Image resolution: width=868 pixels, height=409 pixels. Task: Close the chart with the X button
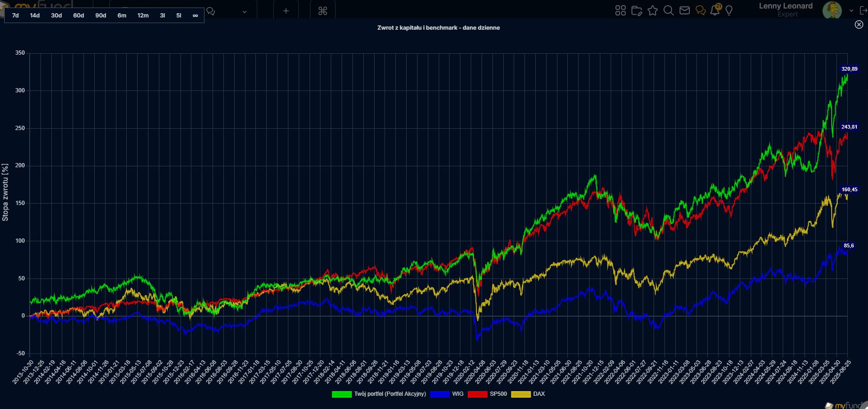point(859,25)
